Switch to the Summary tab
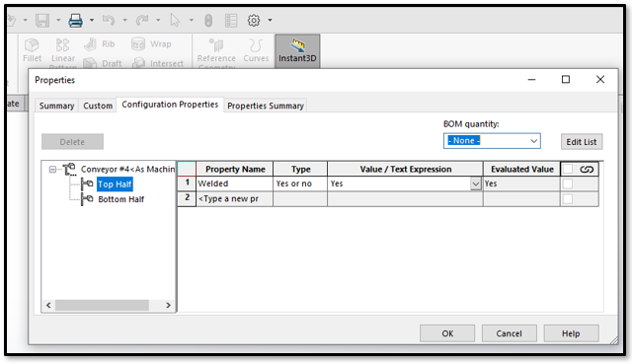Screen dimensions: 632x364 coord(57,106)
